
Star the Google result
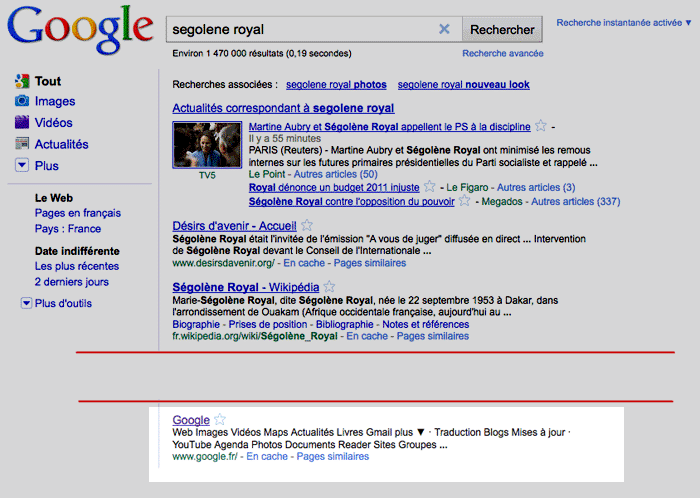[x=220, y=419]
